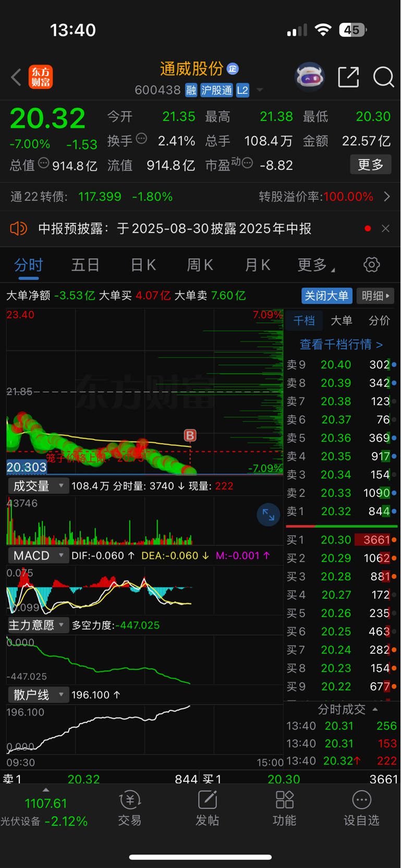Switch to 五日 tab
401x868 pixels.
[86, 265]
